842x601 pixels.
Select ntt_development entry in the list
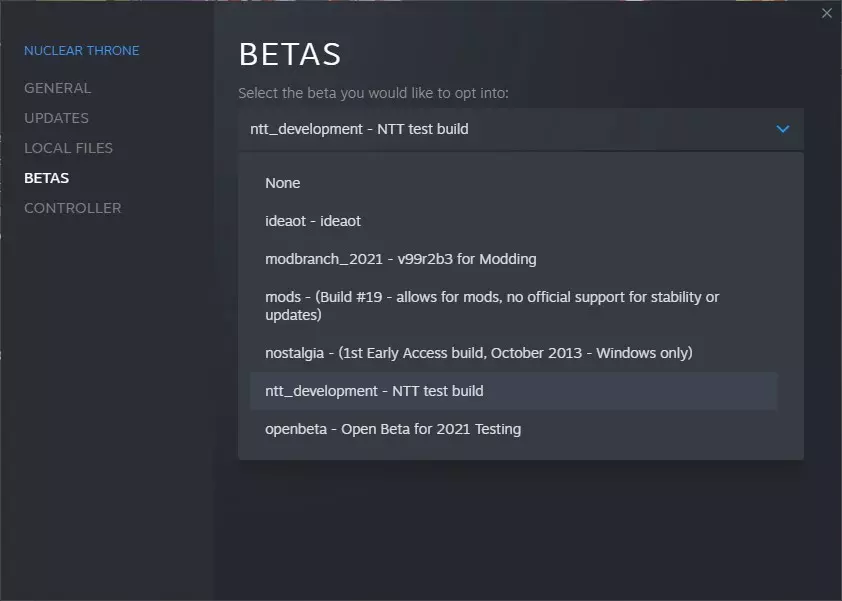pyautogui.click(x=374, y=391)
